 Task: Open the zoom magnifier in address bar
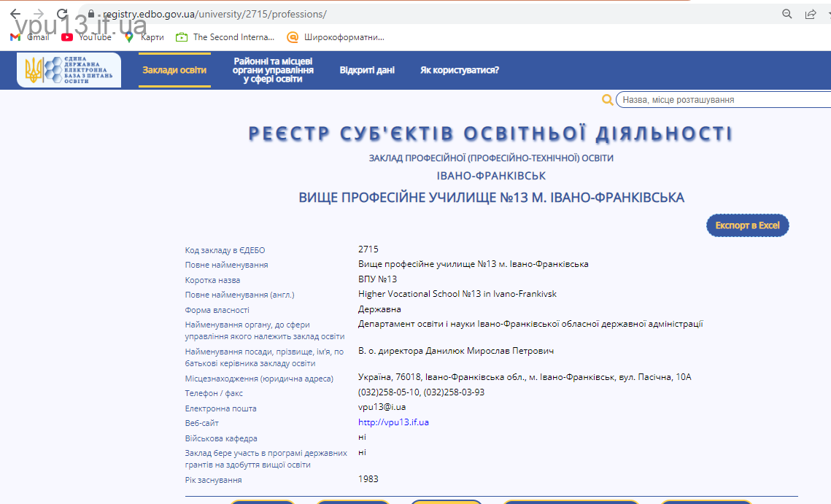pos(787,14)
